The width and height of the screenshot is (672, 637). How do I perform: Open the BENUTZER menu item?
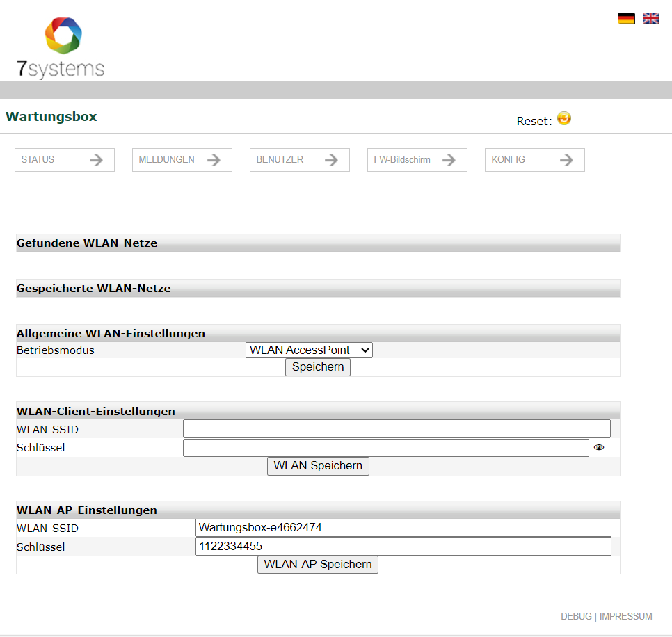300,160
